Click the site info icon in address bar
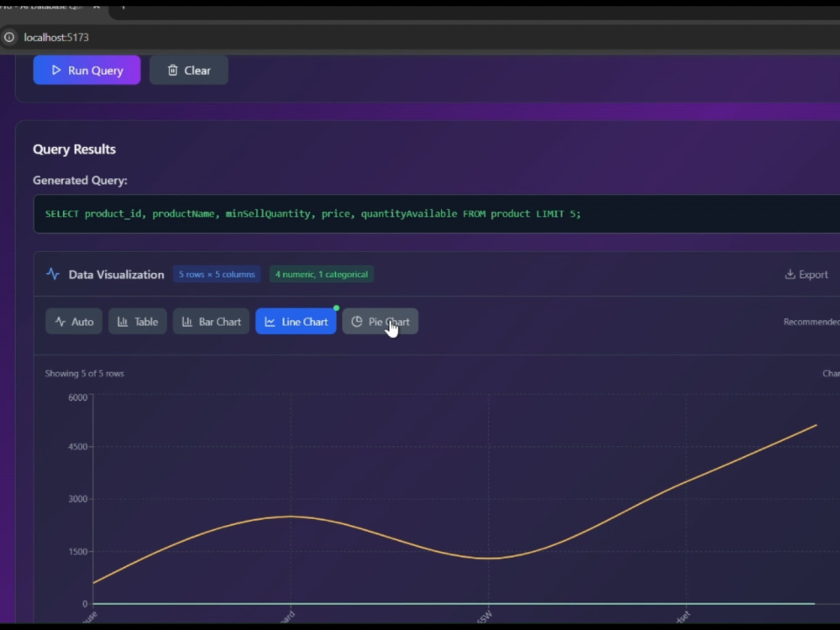This screenshot has height=630, width=840. [9, 38]
